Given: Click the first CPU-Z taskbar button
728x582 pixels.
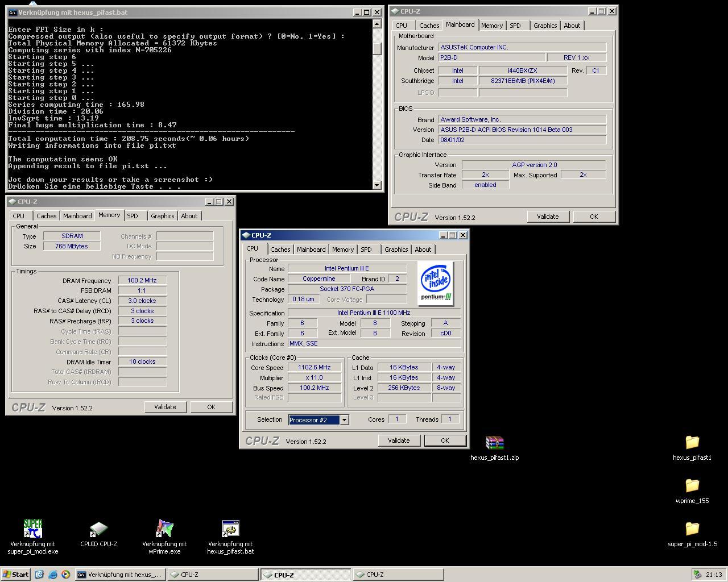Looking at the screenshot, I should [213, 575].
